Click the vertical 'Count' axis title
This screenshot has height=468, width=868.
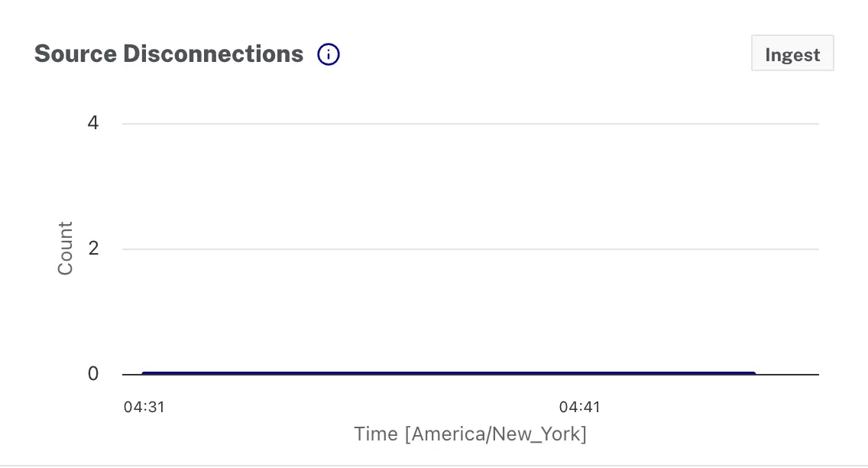coord(65,249)
